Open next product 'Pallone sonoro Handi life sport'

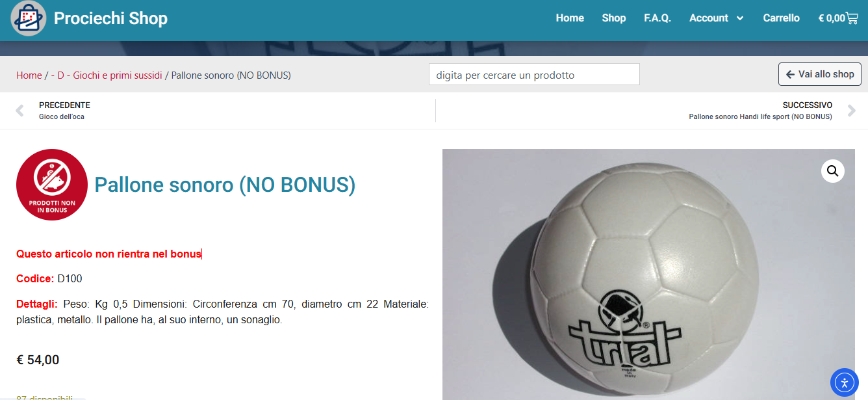(x=760, y=116)
